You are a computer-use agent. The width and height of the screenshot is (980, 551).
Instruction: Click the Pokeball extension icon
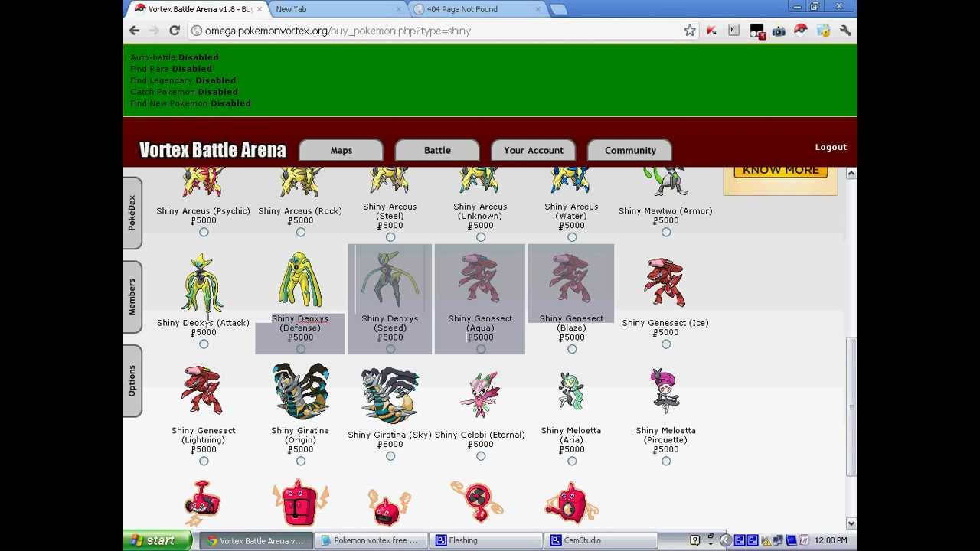pos(801,31)
